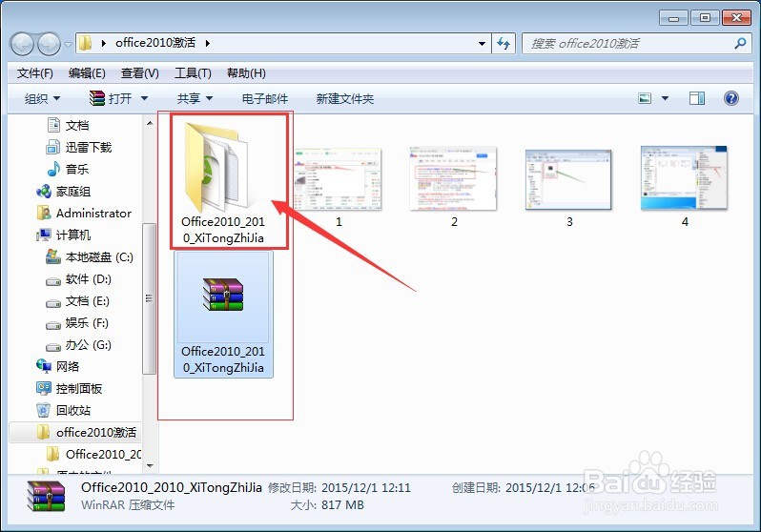Open 娱乐 (F:) drive
Viewport: 761px width, 532px height.
pos(77,323)
